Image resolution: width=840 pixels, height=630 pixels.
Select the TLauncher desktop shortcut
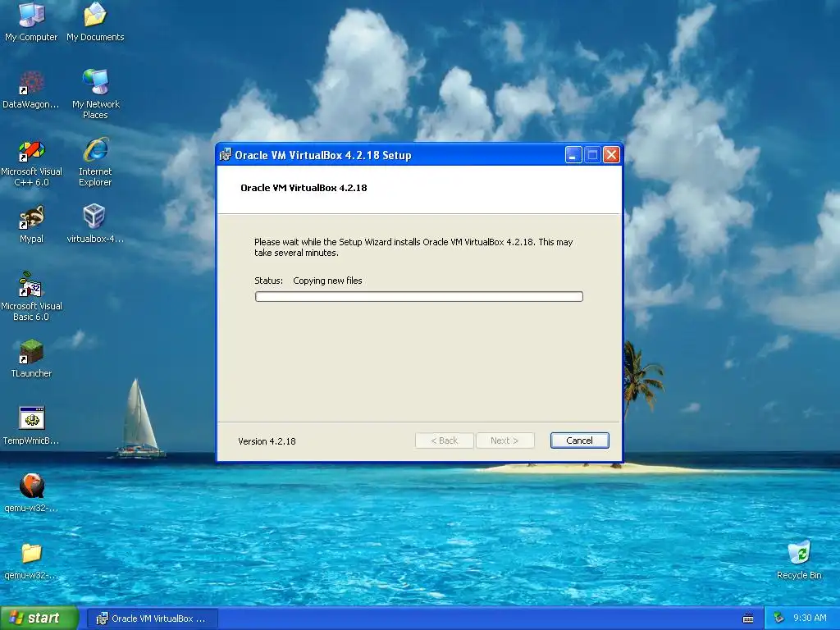(31, 358)
